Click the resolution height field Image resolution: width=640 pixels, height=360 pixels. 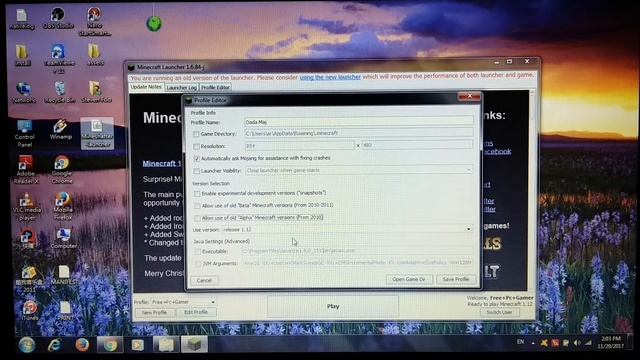click(417, 145)
